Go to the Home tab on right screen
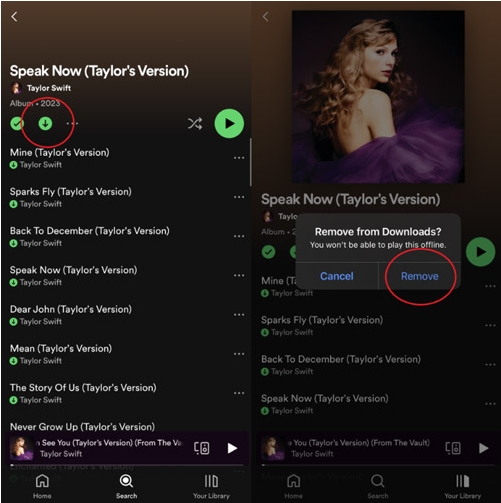Image resolution: width=501 pixels, height=503 pixels. coord(293,487)
